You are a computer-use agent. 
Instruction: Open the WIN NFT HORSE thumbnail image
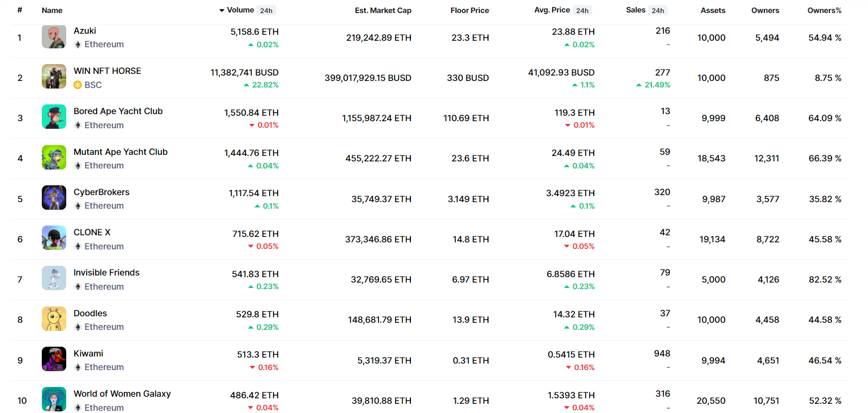pyautogui.click(x=54, y=77)
